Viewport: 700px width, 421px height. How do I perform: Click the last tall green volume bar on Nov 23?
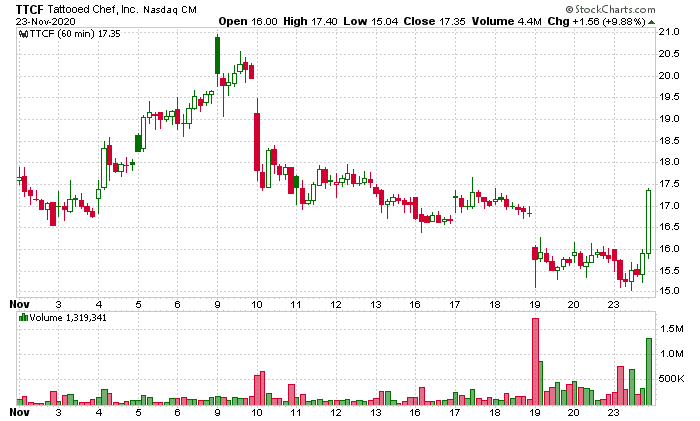tap(649, 371)
